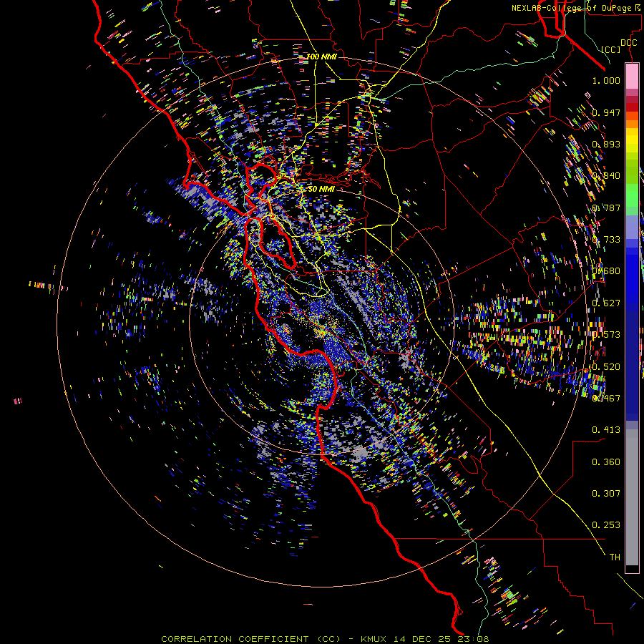This screenshot has height=644, width=644.
Task: Click the "DCC" label above the color scale
Action: point(628,42)
